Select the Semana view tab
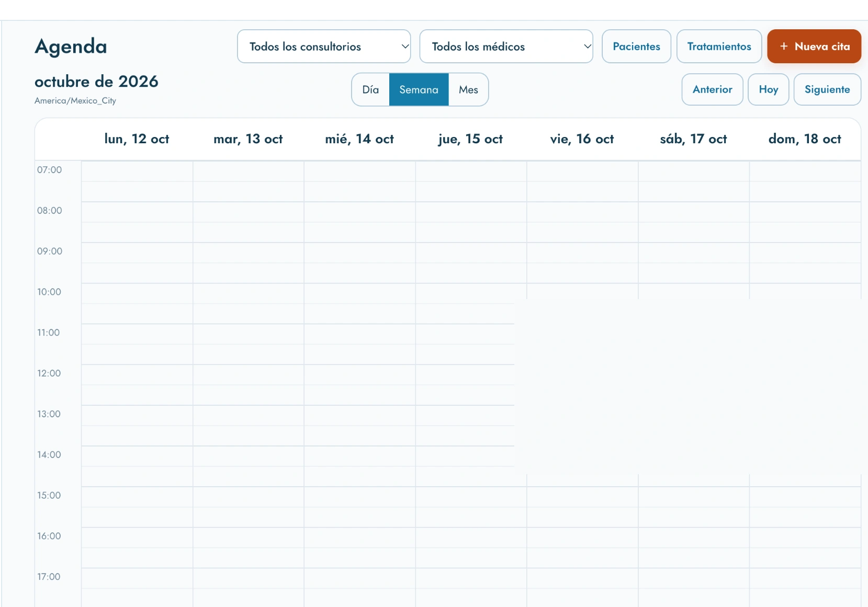This screenshot has height=607, width=868. pyautogui.click(x=419, y=90)
